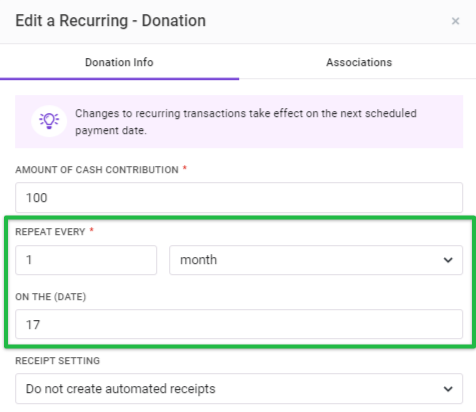This screenshot has height=412, width=476.
Task: Click the Edit a Recurring - Donation title
Action: pyautogui.click(x=111, y=21)
